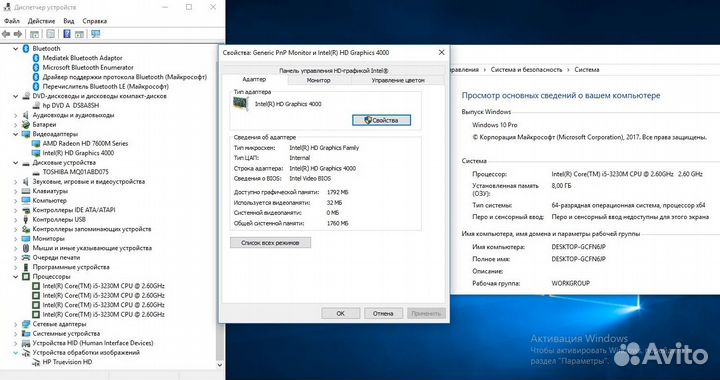Image resolution: width=720 pixels, height=380 pixels.
Task: Switch to the Управление цветом tab
Action: coord(398,80)
